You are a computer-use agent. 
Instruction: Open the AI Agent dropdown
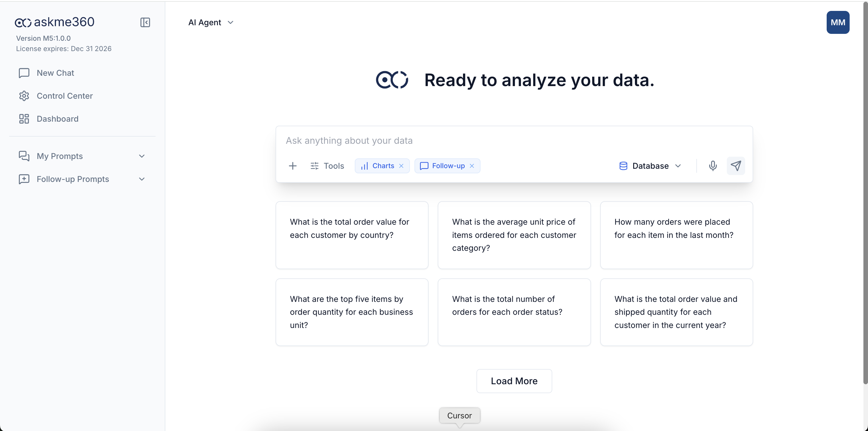click(211, 23)
